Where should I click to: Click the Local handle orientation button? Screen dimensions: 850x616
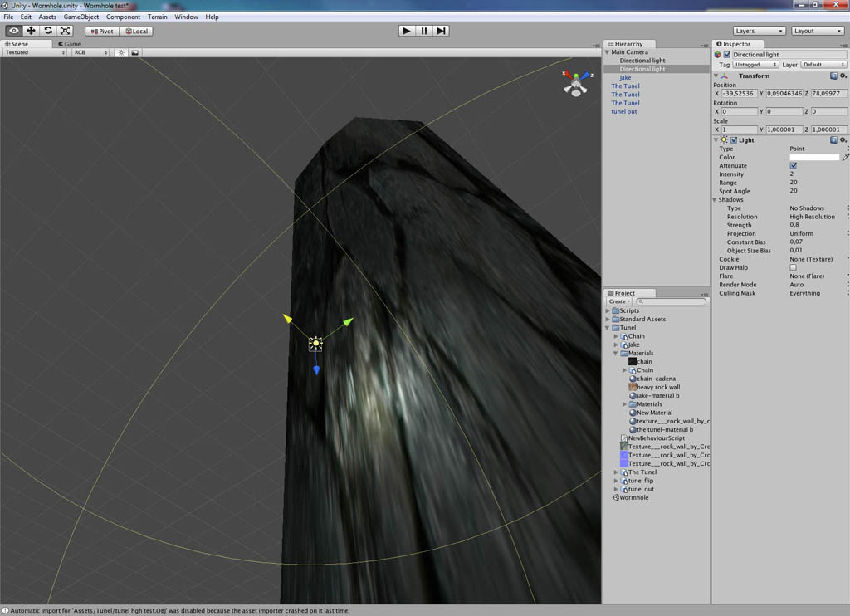pyautogui.click(x=138, y=30)
